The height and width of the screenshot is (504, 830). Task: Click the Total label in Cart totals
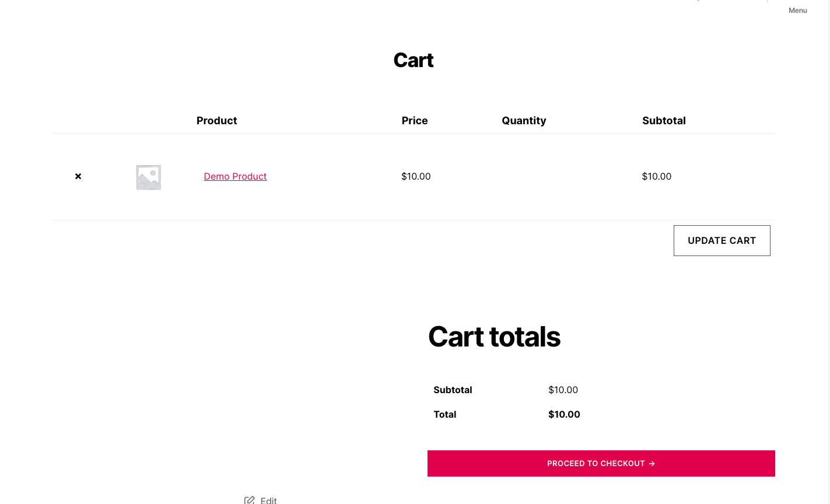444,414
